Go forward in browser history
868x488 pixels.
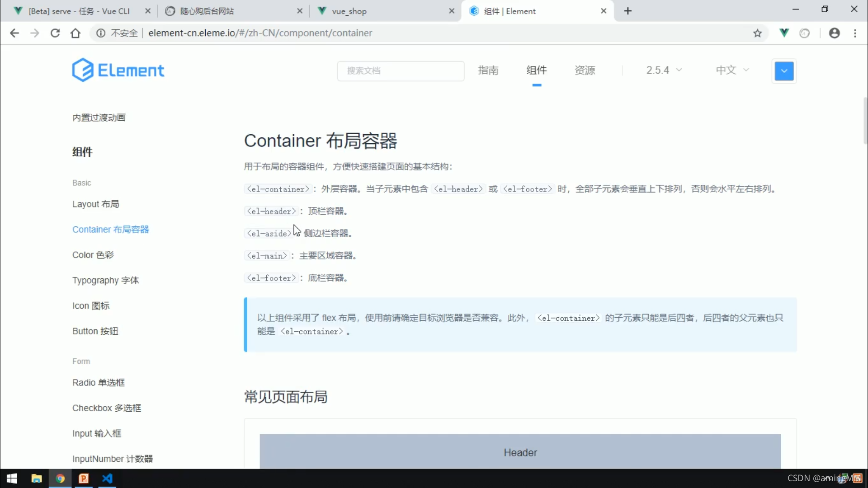click(35, 33)
